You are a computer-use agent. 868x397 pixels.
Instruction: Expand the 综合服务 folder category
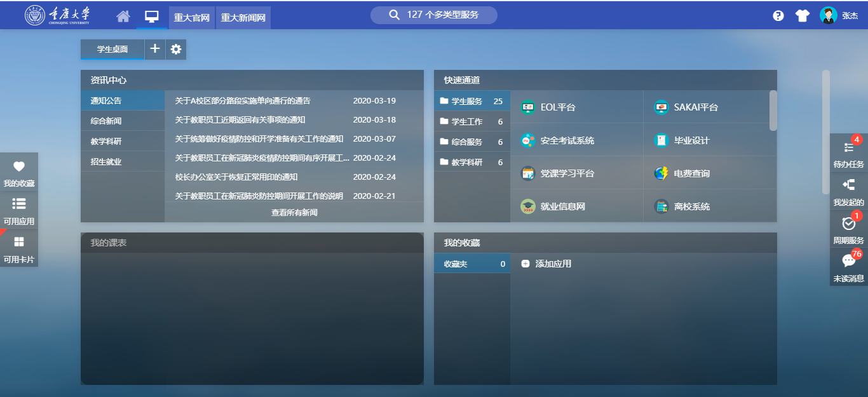tap(471, 142)
